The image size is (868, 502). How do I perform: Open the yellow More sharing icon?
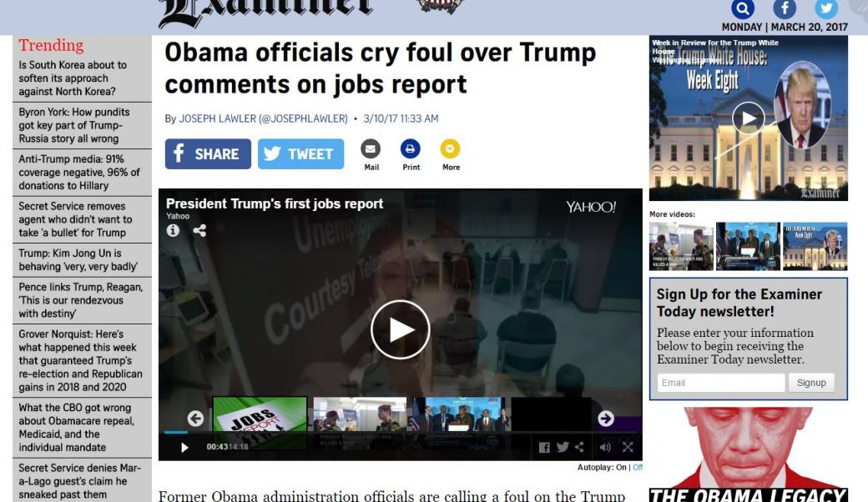[450, 148]
